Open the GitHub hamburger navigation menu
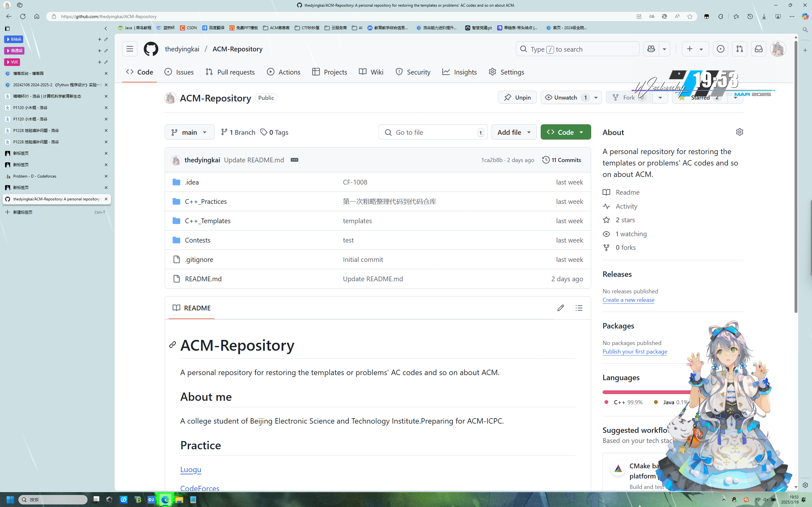The image size is (812, 507). click(129, 49)
